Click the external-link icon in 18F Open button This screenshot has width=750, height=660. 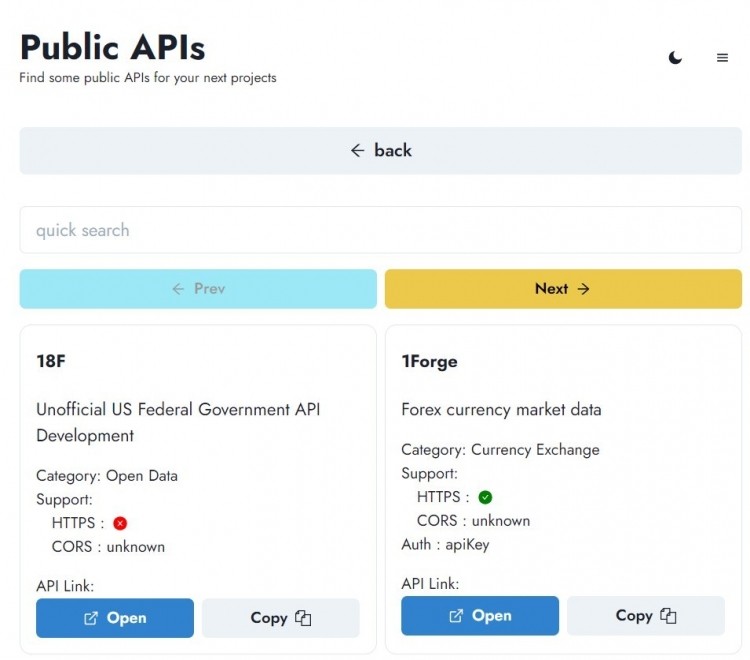[x=91, y=618]
